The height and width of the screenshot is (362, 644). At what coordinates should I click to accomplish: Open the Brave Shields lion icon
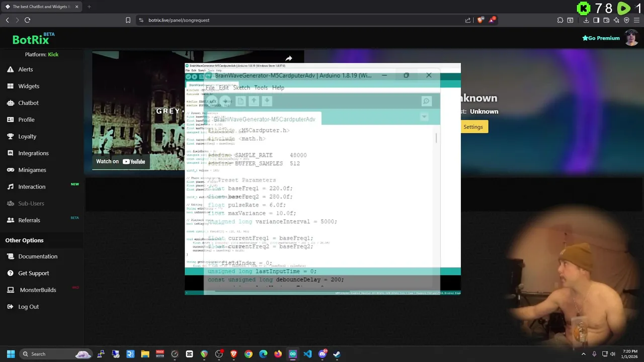480,20
